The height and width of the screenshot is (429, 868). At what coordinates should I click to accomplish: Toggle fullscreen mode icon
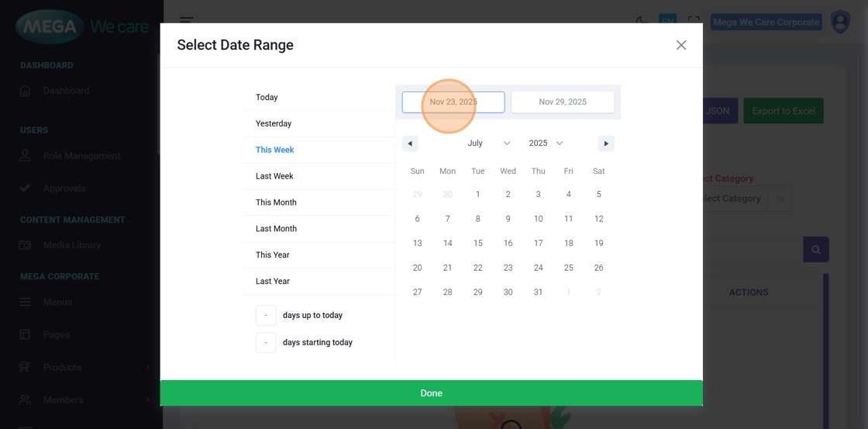click(694, 22)
